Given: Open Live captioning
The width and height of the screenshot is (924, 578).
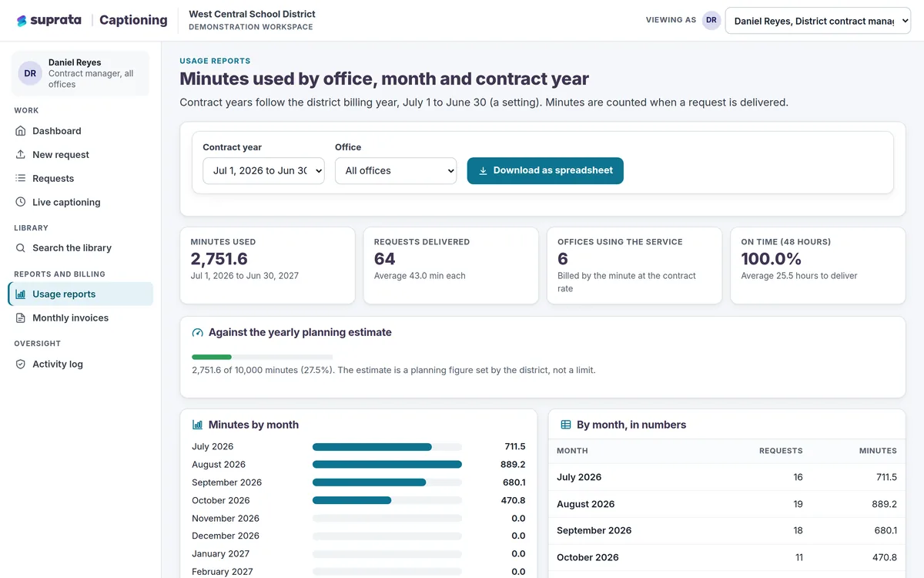Looking at the screenshot, I should click(x=80, y=202).
